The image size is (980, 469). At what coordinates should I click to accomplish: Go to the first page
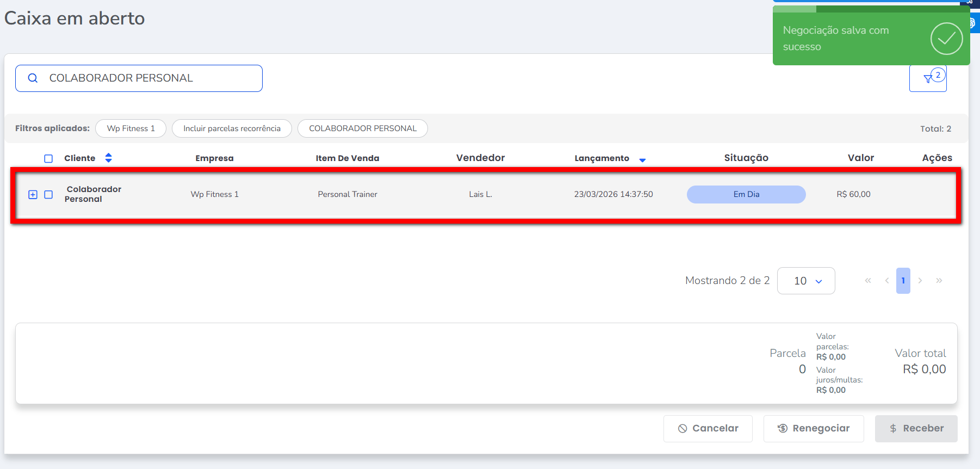868,281
